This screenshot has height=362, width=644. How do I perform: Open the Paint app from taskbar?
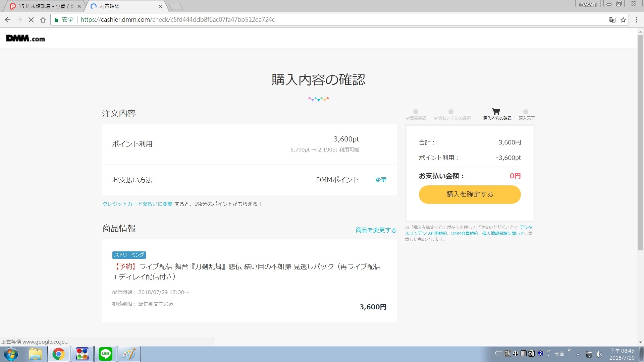[129, 354]
